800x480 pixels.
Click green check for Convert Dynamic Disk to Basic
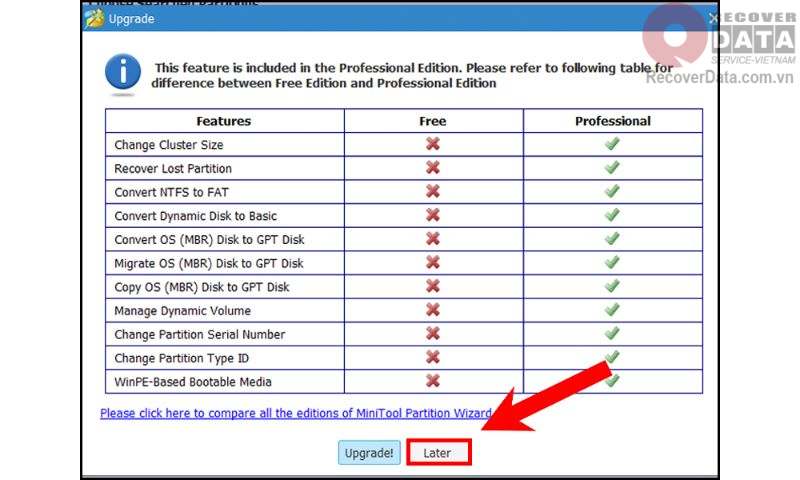(612, 215)
